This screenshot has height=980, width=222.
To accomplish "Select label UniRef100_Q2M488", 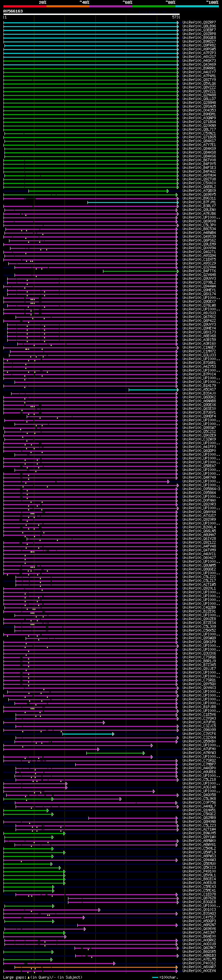I will tap(199, 95).
